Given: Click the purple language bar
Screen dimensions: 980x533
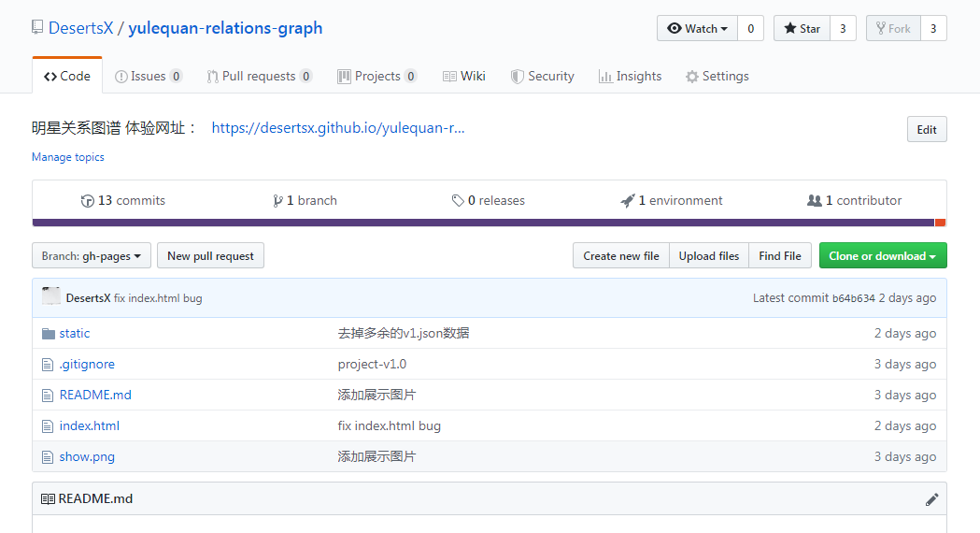Looking at the screenshot, I should 483,223.
